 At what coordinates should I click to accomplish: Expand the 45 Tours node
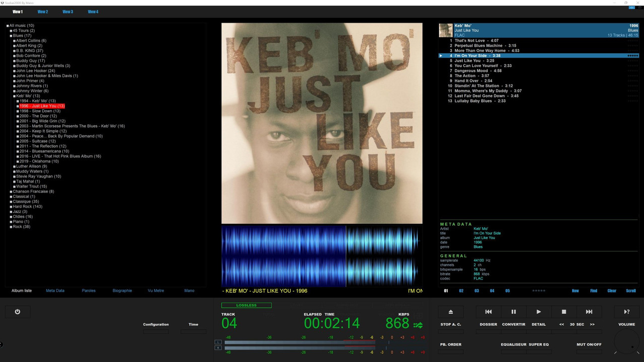coord(11,31)
